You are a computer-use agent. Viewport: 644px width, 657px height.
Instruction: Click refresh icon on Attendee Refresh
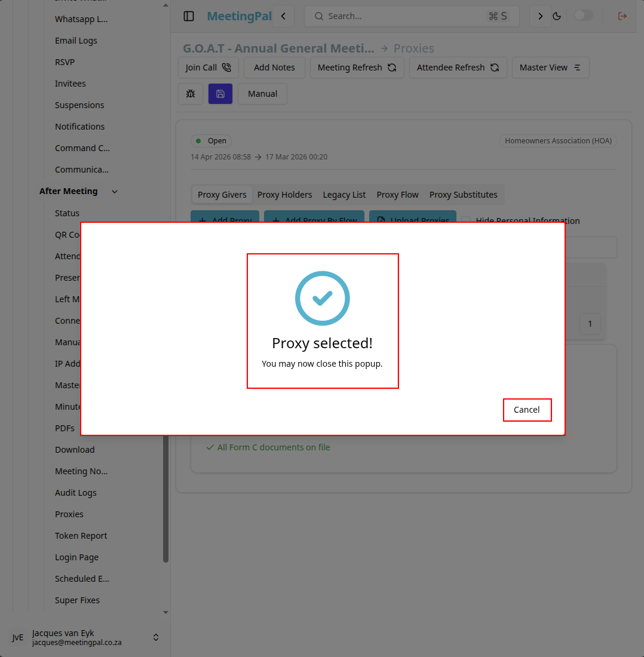[x=495, y=67]
